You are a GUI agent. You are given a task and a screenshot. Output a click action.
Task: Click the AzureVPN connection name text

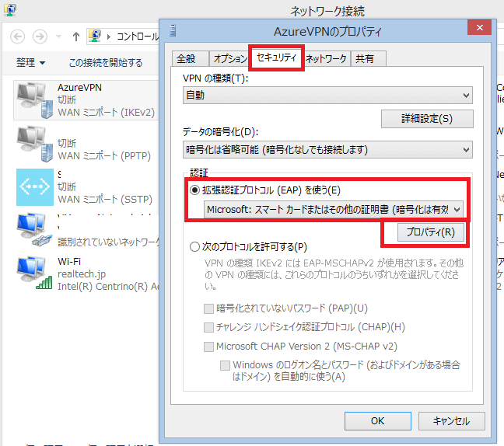(x=79, y=87)
